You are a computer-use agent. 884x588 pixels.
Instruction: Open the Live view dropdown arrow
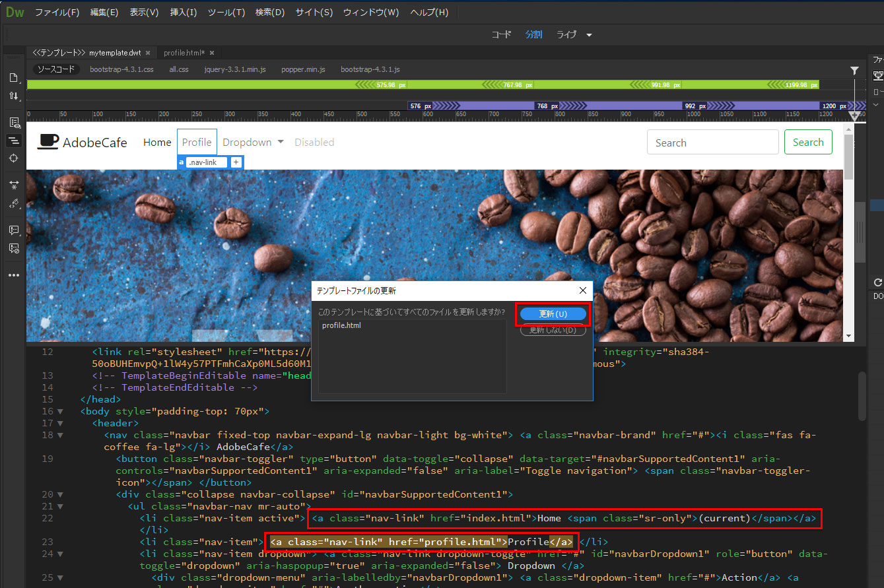coord(589,35)
